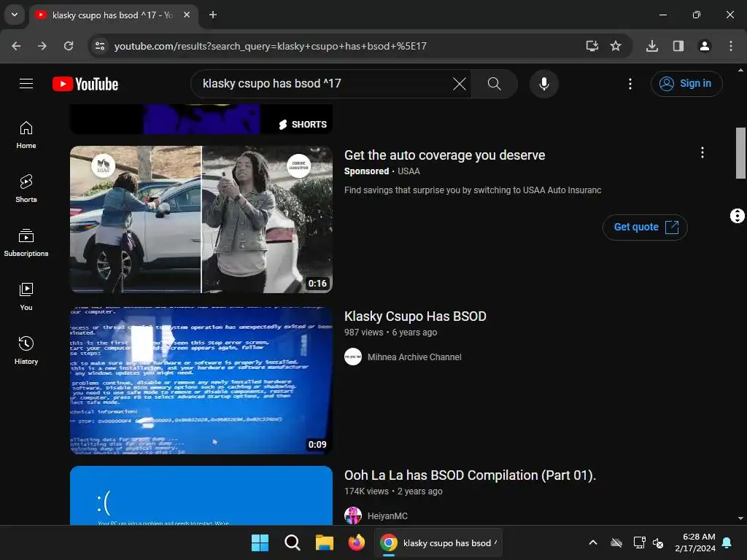747x560 pixels.
Task: Go forward with the browser forward arrow
Action: [42, 46]
